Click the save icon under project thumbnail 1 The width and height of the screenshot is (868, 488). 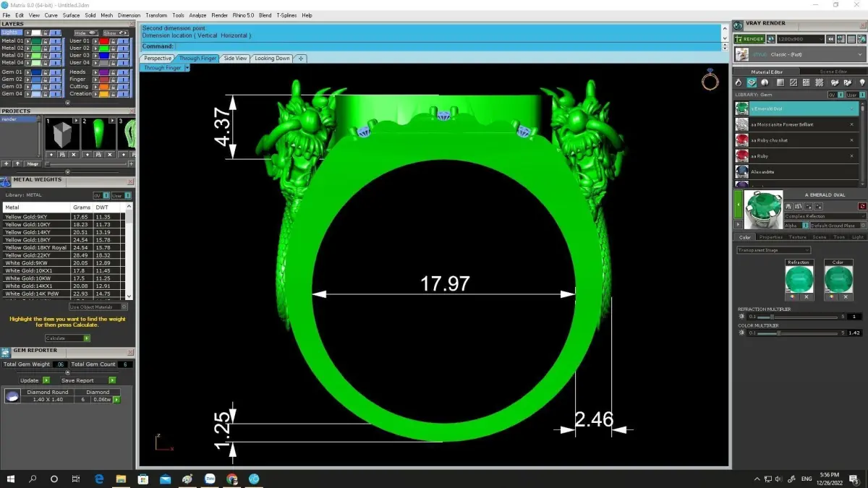coord(61,155)
